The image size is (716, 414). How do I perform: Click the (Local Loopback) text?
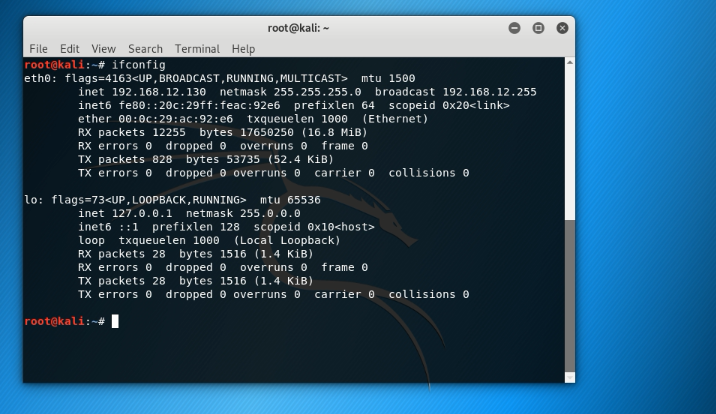coord(287,241)
